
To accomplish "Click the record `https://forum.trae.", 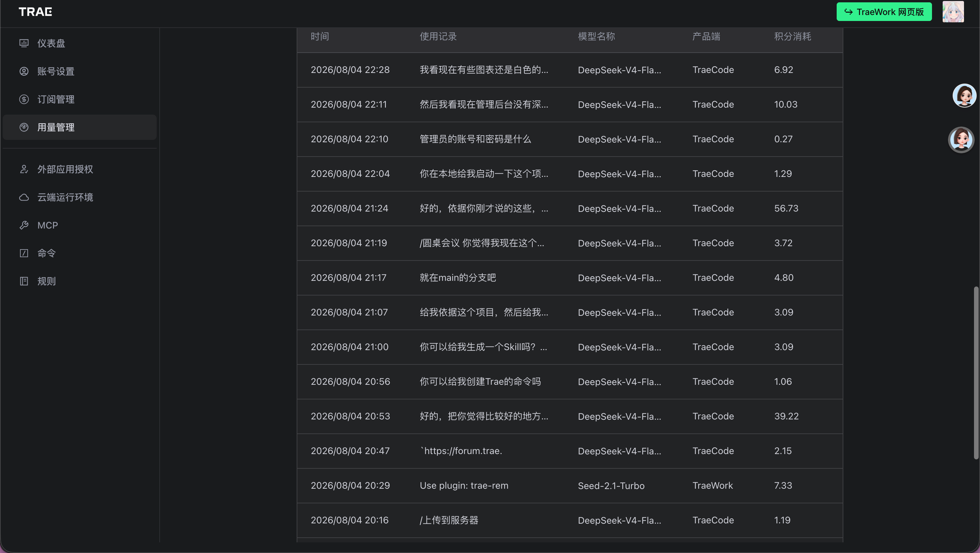I will pyautogui.click(x=461, y=451).
